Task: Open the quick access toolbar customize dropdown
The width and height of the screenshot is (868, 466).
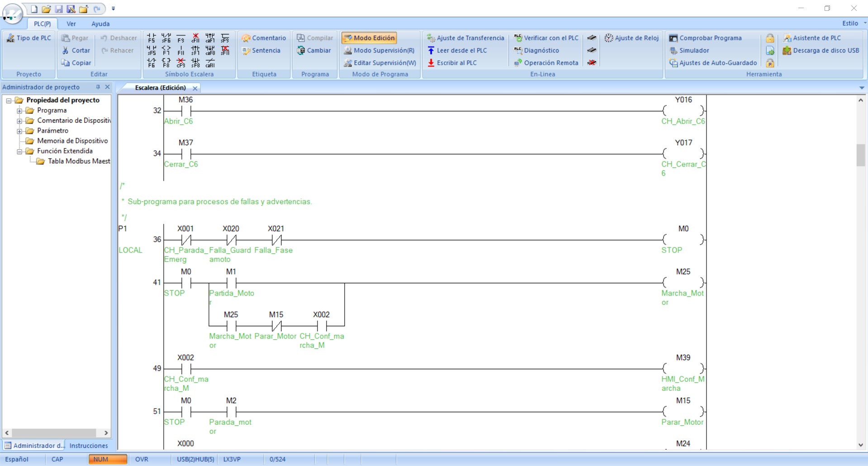Action: click(x=114, y=9)
